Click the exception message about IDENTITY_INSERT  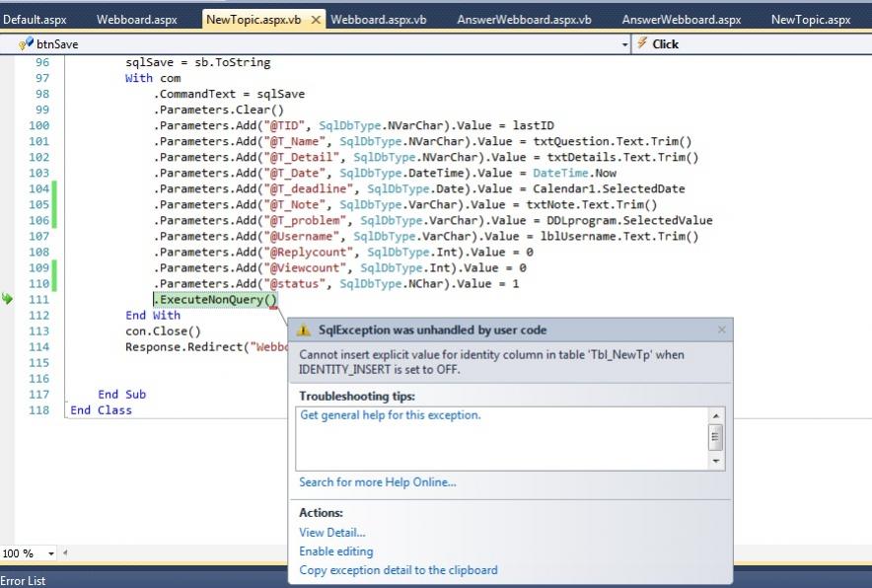click(491, 362)
